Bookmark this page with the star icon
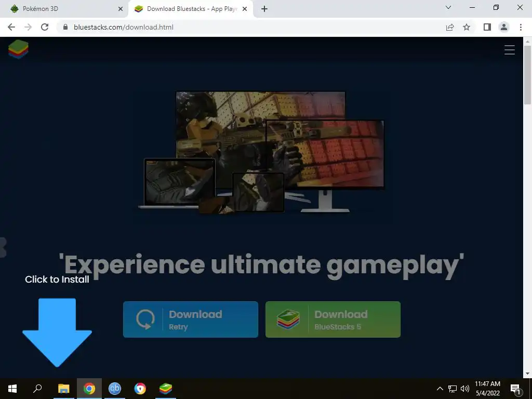 coord(467,27)
